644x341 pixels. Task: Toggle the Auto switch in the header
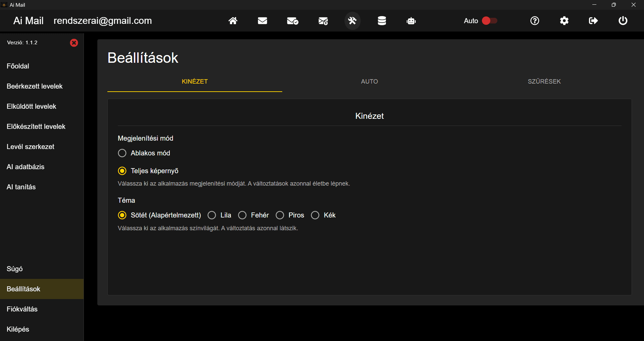(x=489, y=20)
